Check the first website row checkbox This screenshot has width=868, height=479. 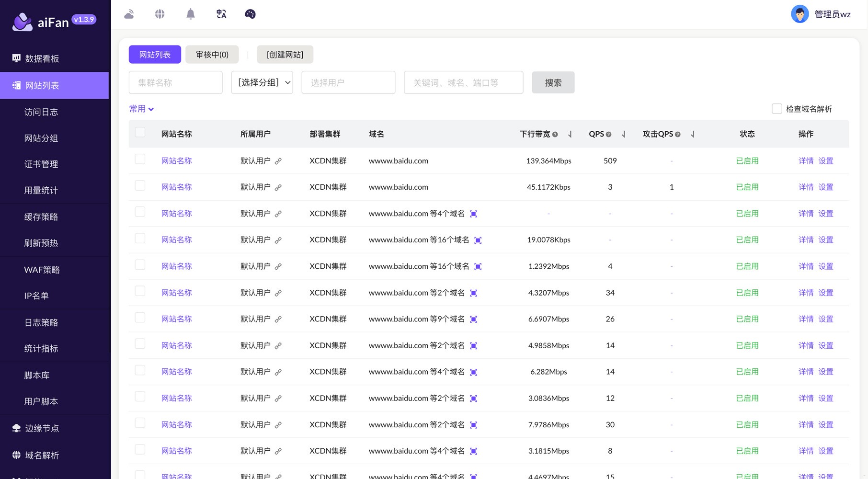pos(140,160)
